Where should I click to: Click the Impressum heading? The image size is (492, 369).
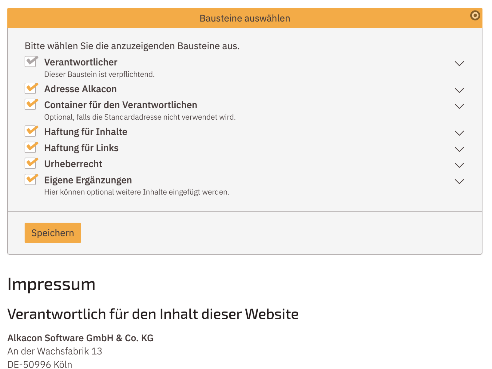tap(51, 285)
